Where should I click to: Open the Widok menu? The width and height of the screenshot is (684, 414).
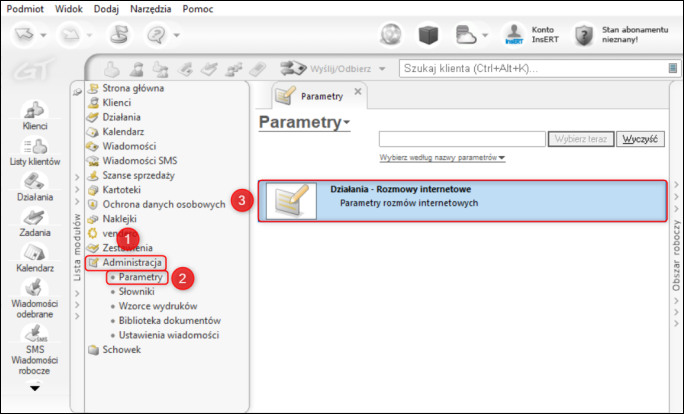pyautogui.click(x=68, y=9)
